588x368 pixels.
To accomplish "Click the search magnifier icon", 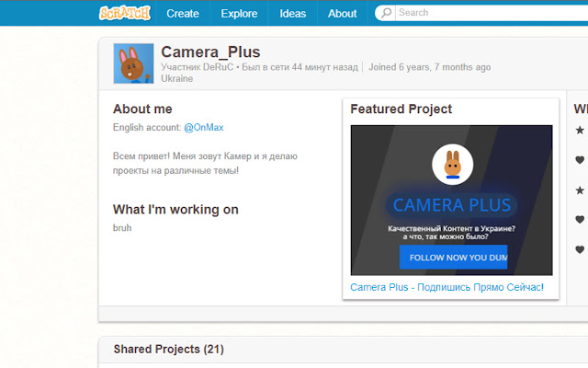I will (386, 13).
